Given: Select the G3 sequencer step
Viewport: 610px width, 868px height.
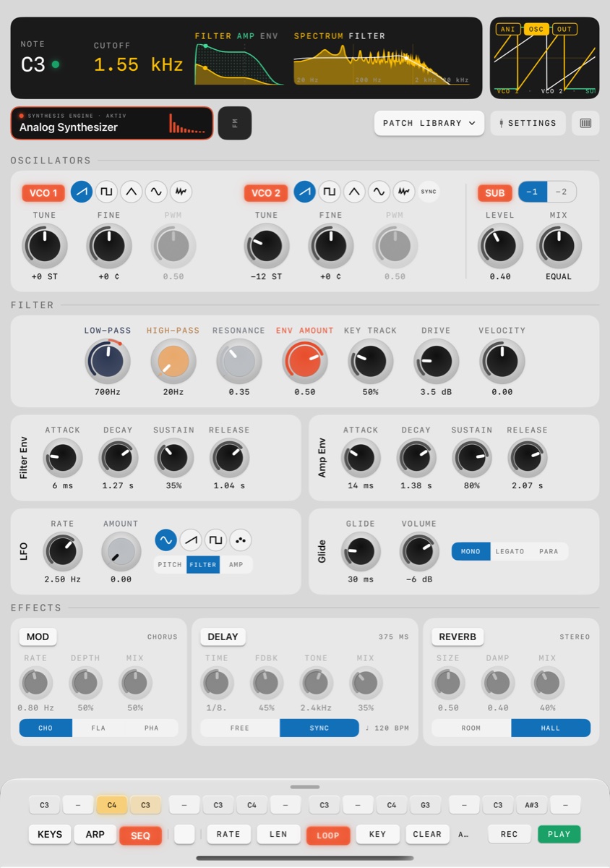Looking at the screenshot, I should (426, 804).
